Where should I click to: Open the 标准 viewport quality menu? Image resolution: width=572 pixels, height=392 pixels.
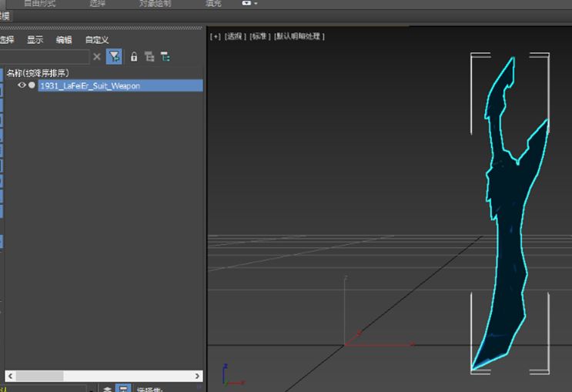point(259,36)
